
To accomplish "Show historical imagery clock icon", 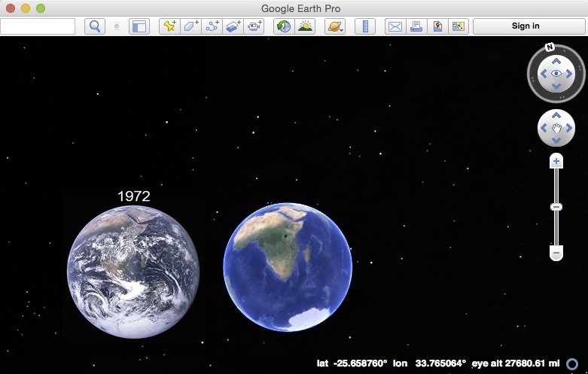I will coord(284,26).
